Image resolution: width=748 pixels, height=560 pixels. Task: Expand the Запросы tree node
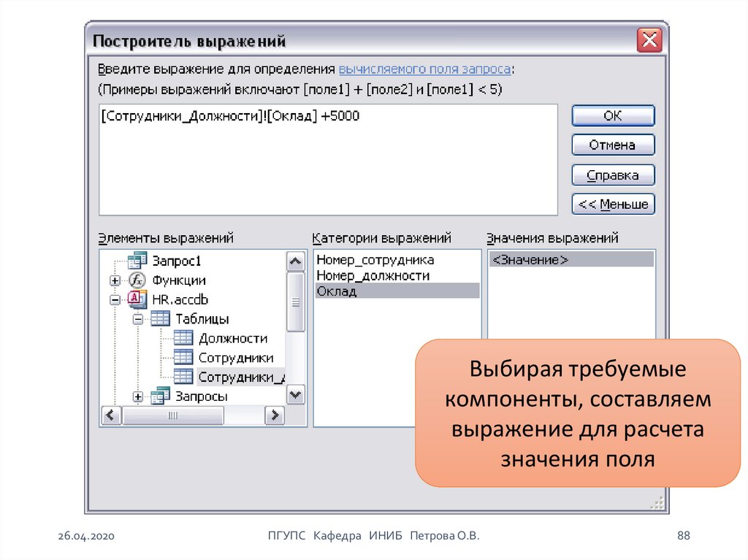tap(137, 396)
